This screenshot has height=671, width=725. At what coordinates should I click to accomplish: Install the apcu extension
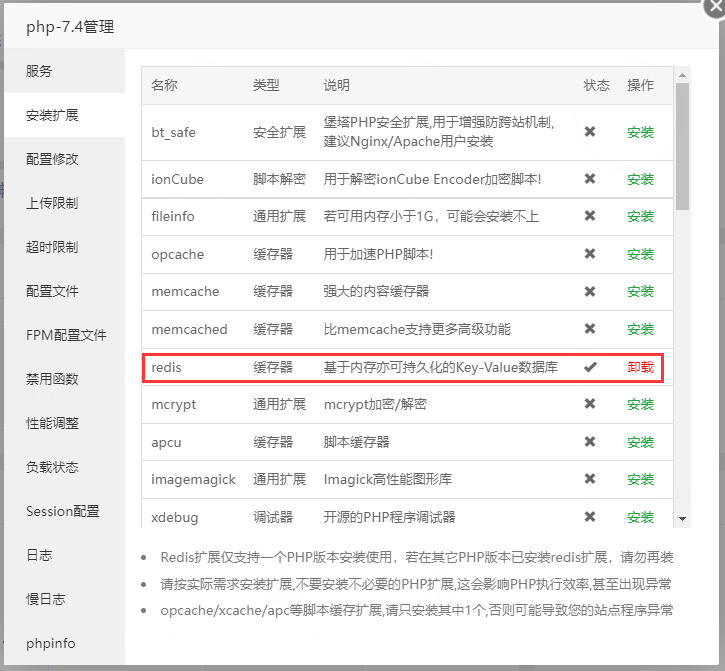(x=640, y=442)
